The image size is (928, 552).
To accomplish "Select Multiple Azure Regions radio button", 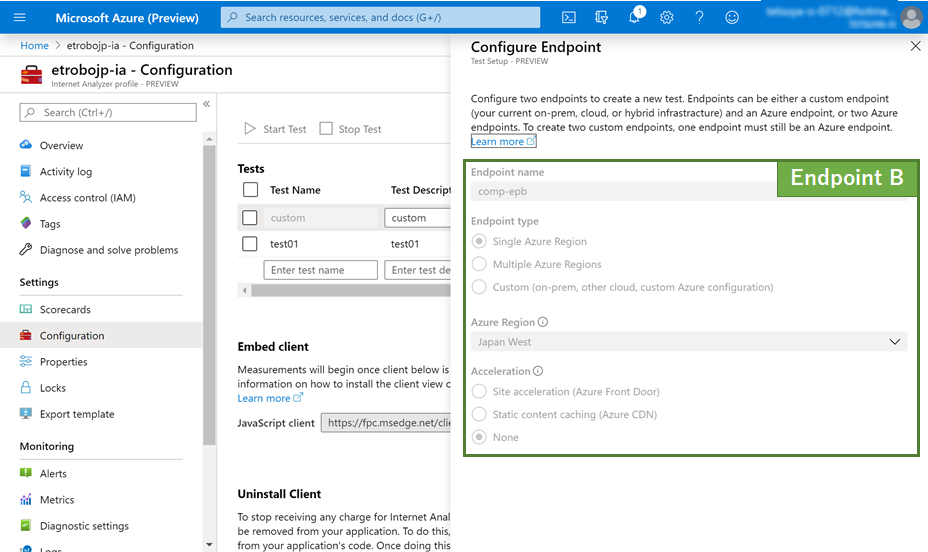I will [x=479, y=264].
